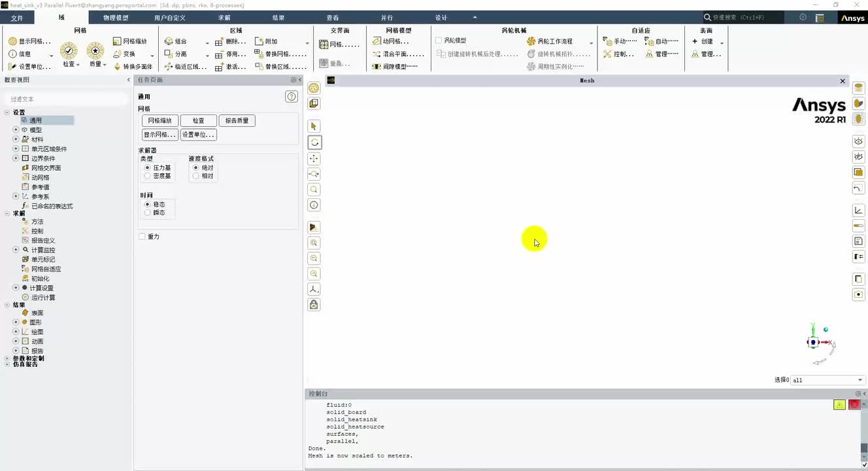The image size is (868, 471).
Task: Enable the 重力 checkbox
Action: tap(142, 237)
